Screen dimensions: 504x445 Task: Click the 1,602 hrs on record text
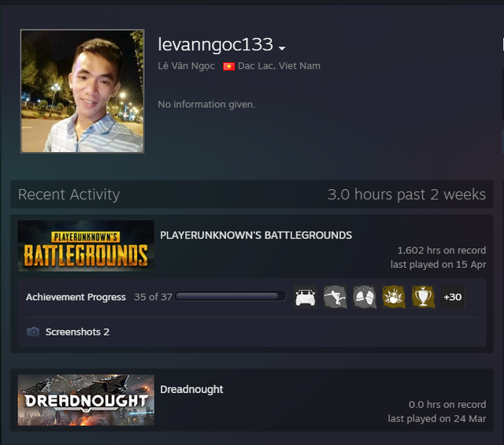pyautogui.click(x=441, y=250)
